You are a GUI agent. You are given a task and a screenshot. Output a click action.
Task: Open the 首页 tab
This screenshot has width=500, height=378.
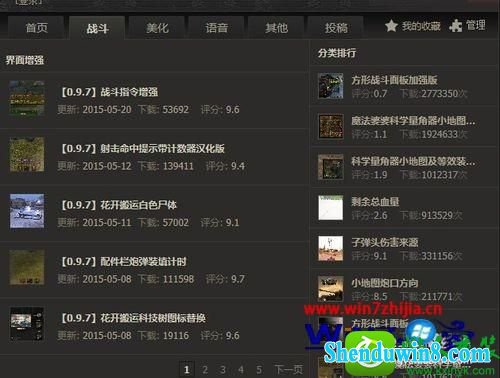coord(36,27)
